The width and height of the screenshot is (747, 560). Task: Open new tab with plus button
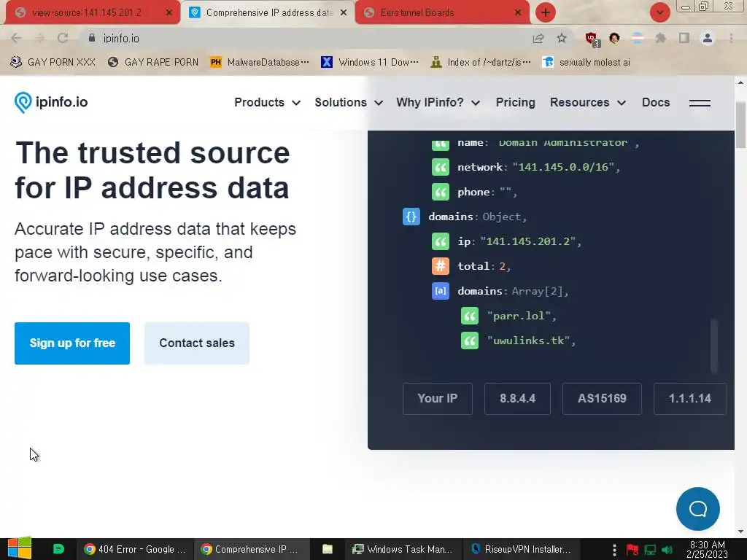[x=546, y=12]
